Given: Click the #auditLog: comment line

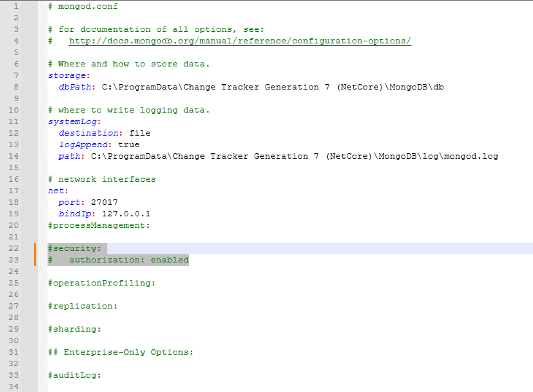Looking at the screenshot, I should [75, 375].
